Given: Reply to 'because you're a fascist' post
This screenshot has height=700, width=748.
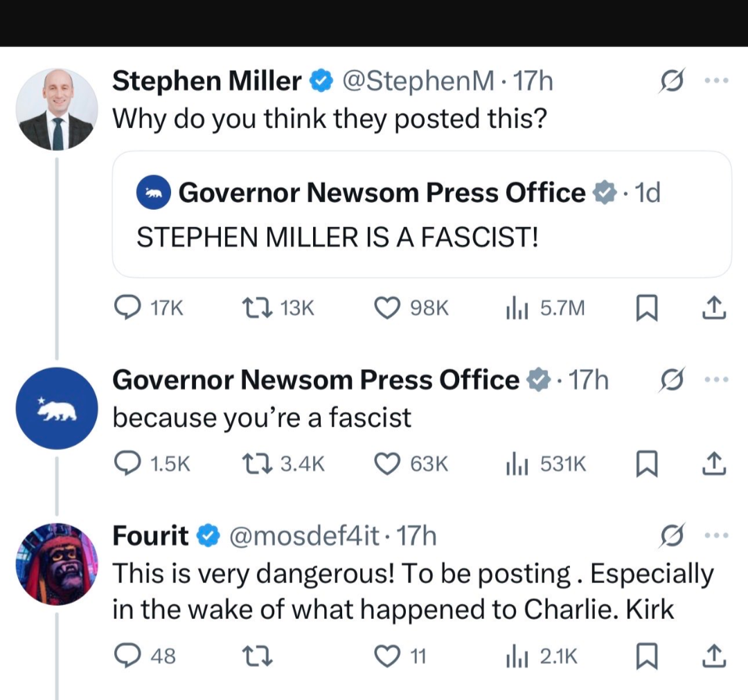Looking at the screenshot, I should coord(127,464).
